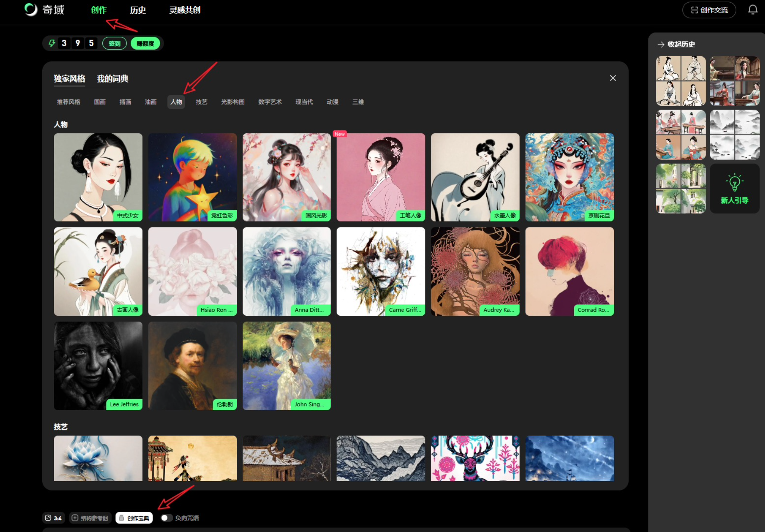Viewport: 765px width, 532px height.
Task: Open the notification bell
Action: click(x=753, y=10)
